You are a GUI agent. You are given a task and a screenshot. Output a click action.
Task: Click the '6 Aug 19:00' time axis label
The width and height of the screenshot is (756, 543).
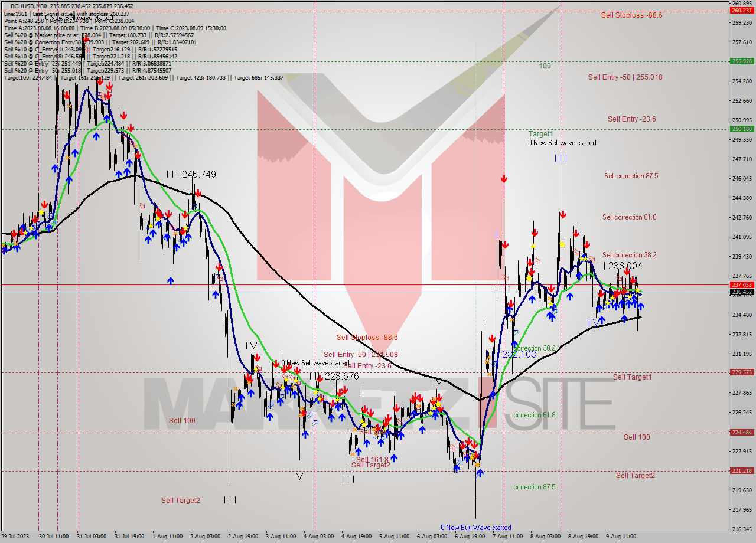[470, 537]
